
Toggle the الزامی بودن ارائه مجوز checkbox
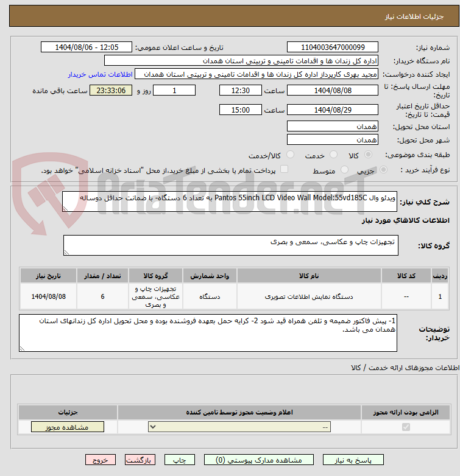coord(406,427)
